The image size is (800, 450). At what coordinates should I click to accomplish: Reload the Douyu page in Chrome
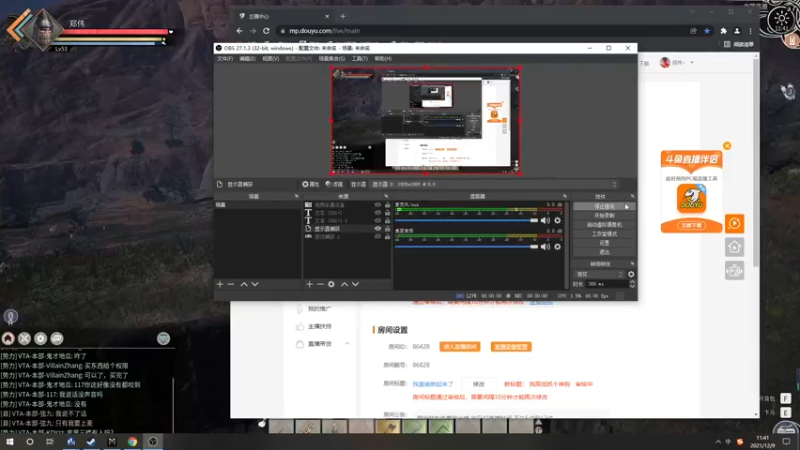click(x=266, y=31)
